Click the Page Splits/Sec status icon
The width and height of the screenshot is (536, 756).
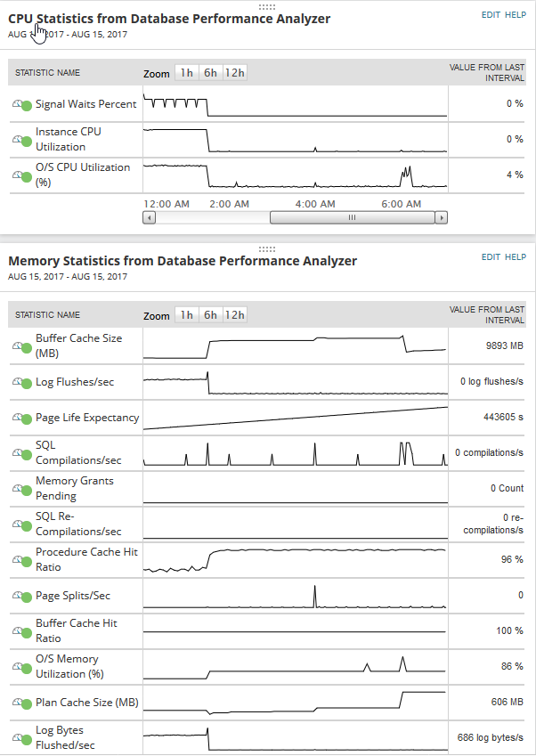[x=22, y=596]
